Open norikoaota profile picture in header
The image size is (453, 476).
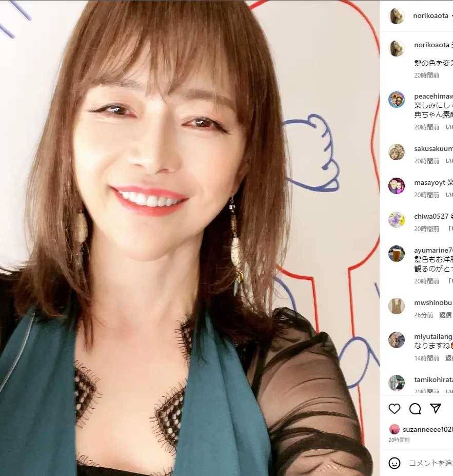397,16
